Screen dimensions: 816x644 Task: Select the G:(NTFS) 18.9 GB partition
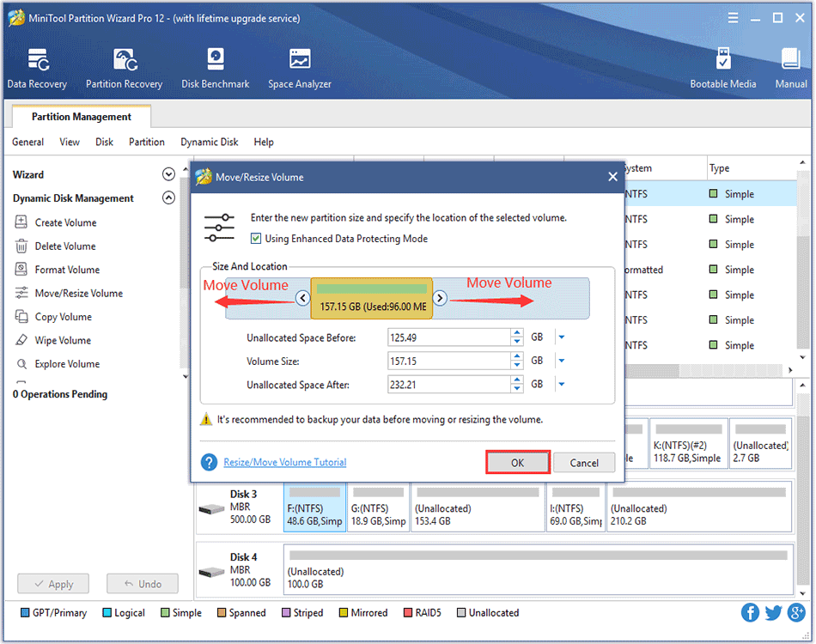point(378,507)
